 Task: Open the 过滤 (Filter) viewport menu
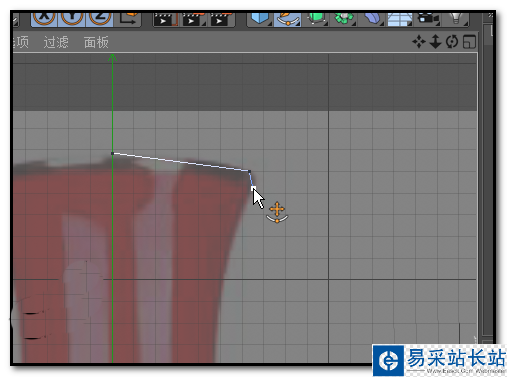tap(56, 42)
